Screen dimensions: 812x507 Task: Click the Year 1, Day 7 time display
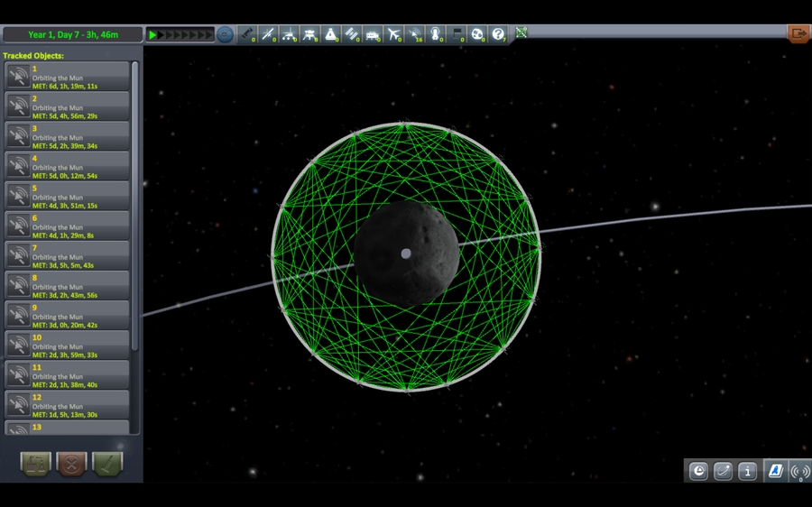73,34
